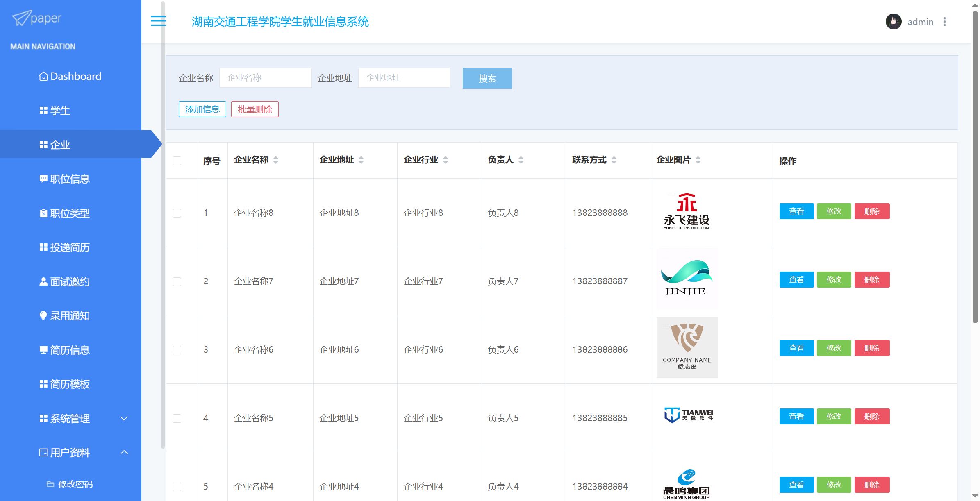The width and height of the screenshot is (980, 501).
Task: Toggle the hamburger menu icon
Action: (x=158, y=21)
